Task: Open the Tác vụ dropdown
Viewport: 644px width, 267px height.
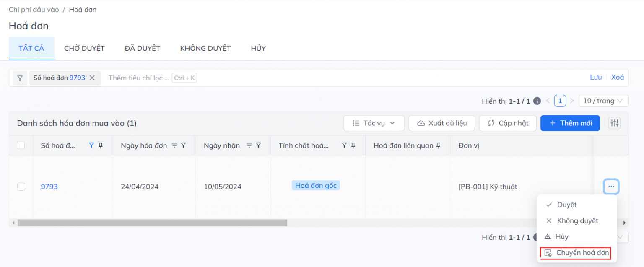Action: coord(374,123)
